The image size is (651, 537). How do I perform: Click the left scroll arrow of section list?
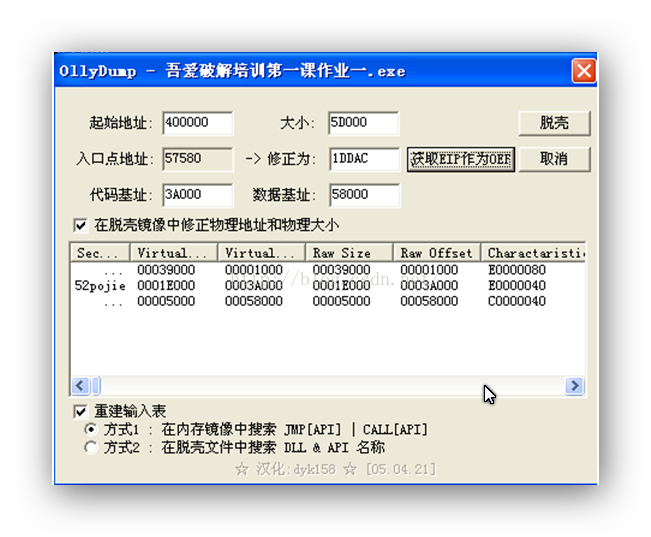click(x=80, y=386)
